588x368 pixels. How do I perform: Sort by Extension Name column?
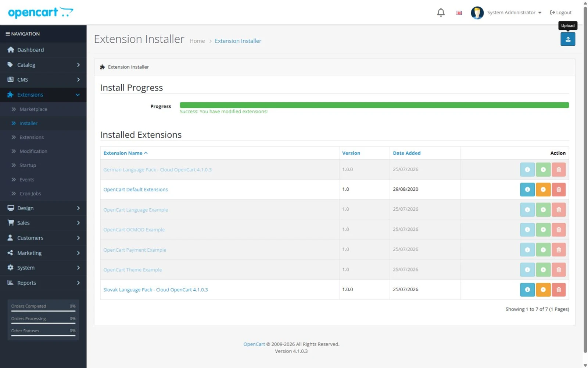tap(125, 153)
